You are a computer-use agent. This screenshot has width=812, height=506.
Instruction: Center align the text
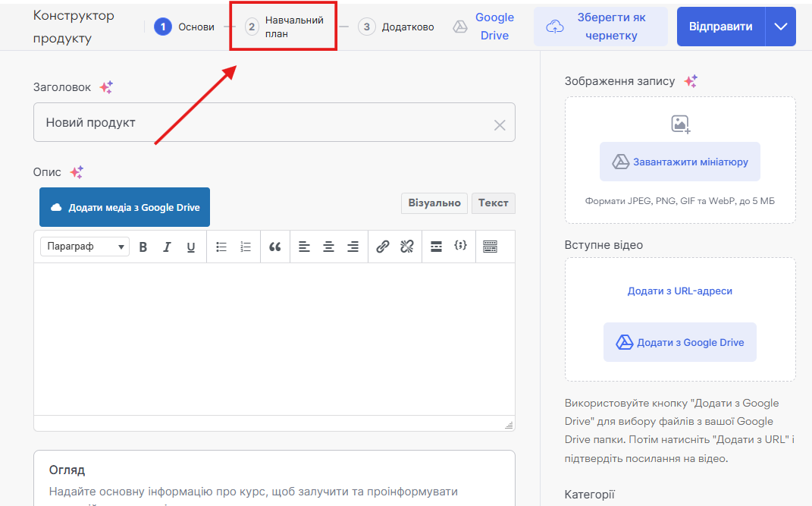pos(328,247)
